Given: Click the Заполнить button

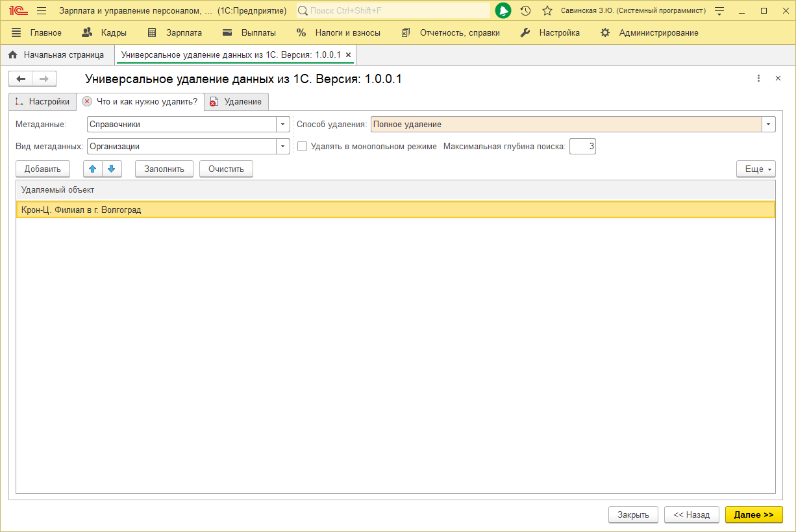Looking at the screenshot, I should 164,169.
